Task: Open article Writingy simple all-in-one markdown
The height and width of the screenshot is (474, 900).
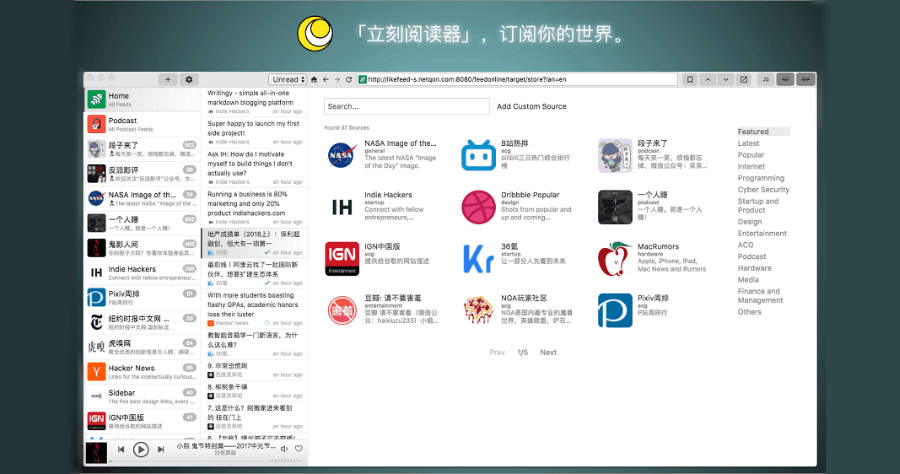Action: (x=255, y=102)
